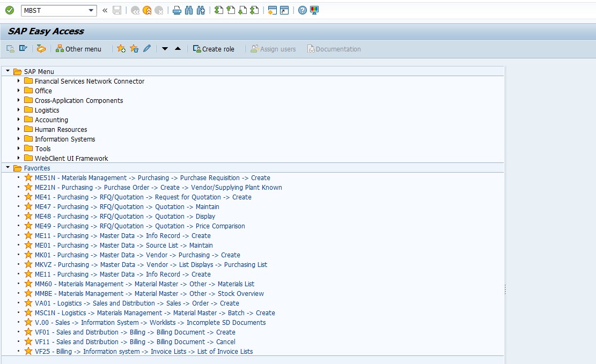The height and width of the screenshot is (364, 596).
Task: Expand the WebClient UI Framework folder arrow
Action: (18, 158)
